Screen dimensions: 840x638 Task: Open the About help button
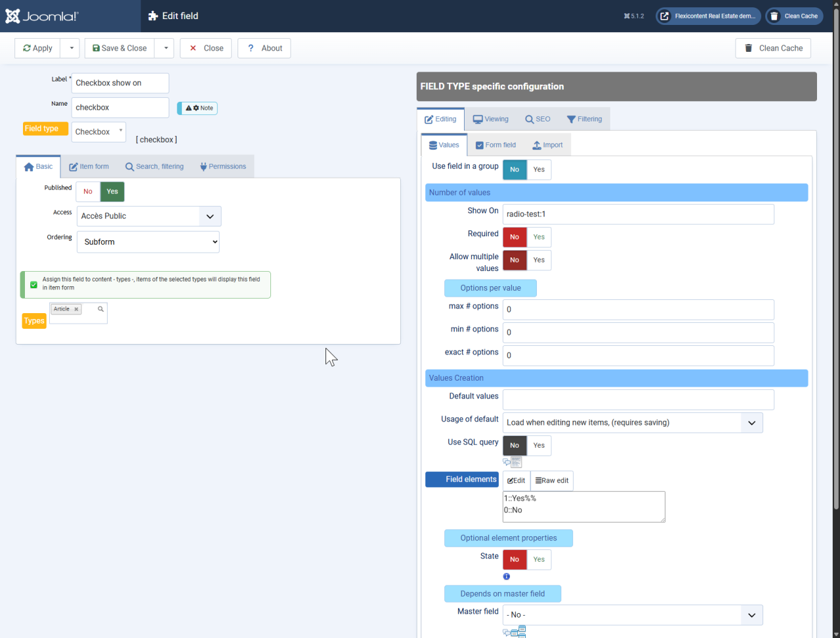(264, 48)
